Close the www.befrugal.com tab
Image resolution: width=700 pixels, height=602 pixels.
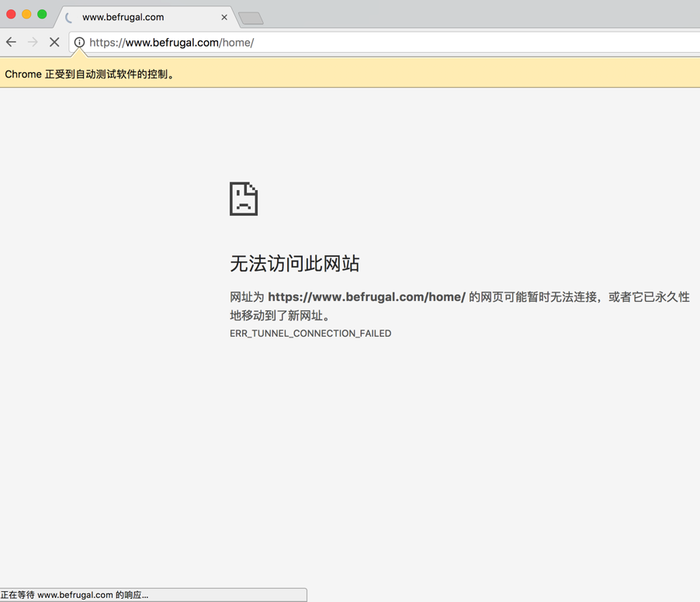point(224,17)
